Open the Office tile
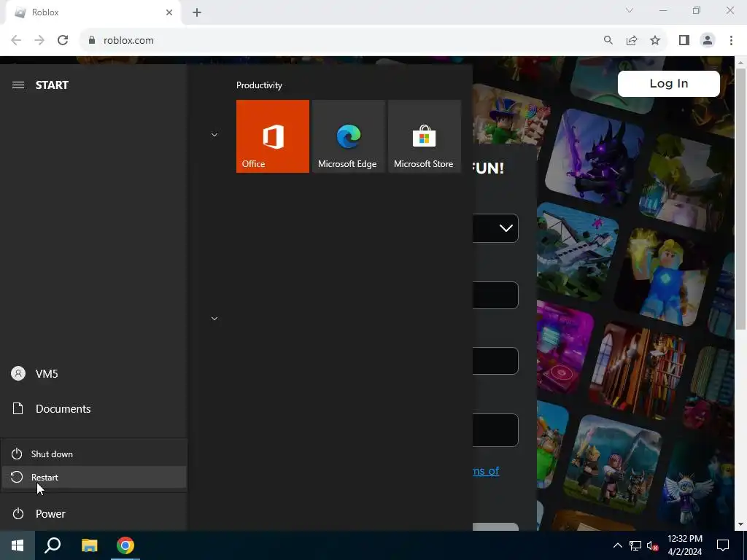 tap(273, 136)
